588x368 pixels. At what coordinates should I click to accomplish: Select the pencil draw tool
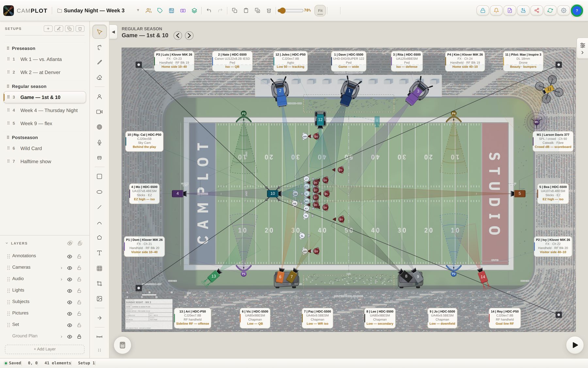(x=100, y=62)
